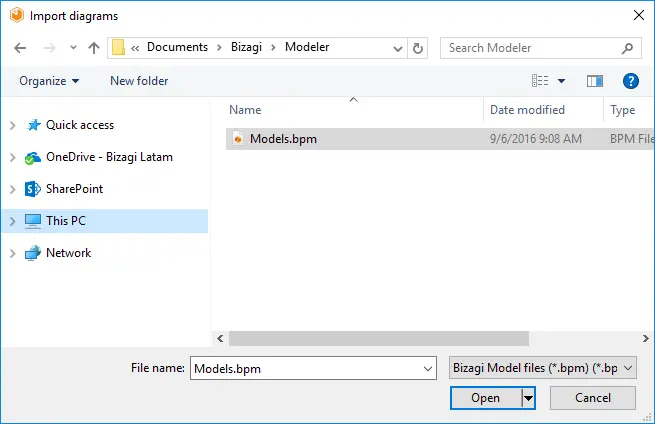Select Modeler in the address path
The image size is (655, 424).
pyautogui.click(x=307, y=47)
